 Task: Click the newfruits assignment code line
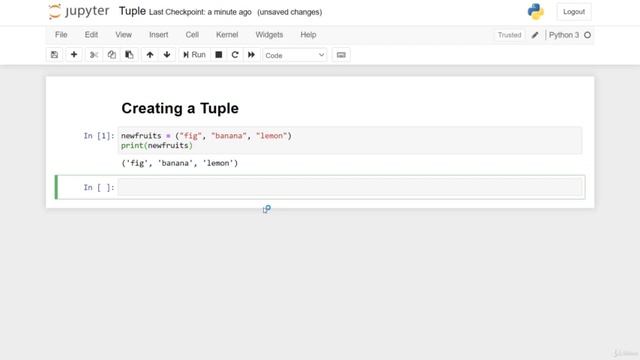tap(206, 136)
